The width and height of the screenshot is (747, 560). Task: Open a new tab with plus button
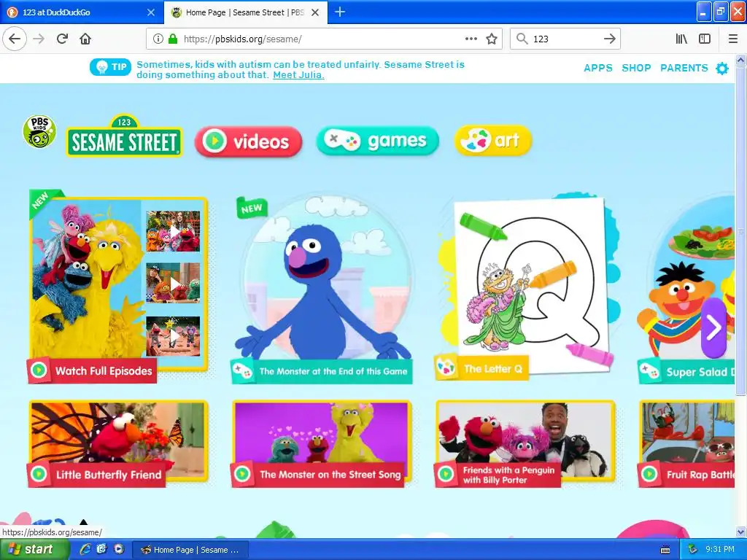(340, 12)
